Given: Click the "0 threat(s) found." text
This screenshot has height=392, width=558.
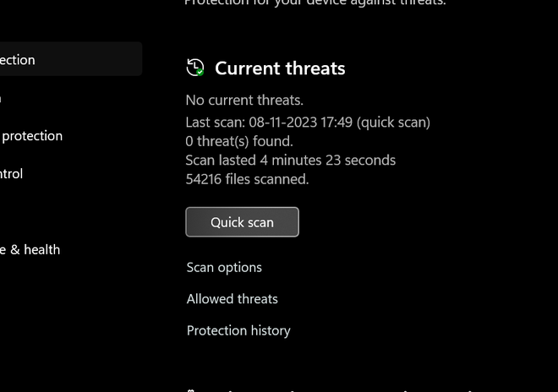Looking at the screenshot, I should click(239, 141).
